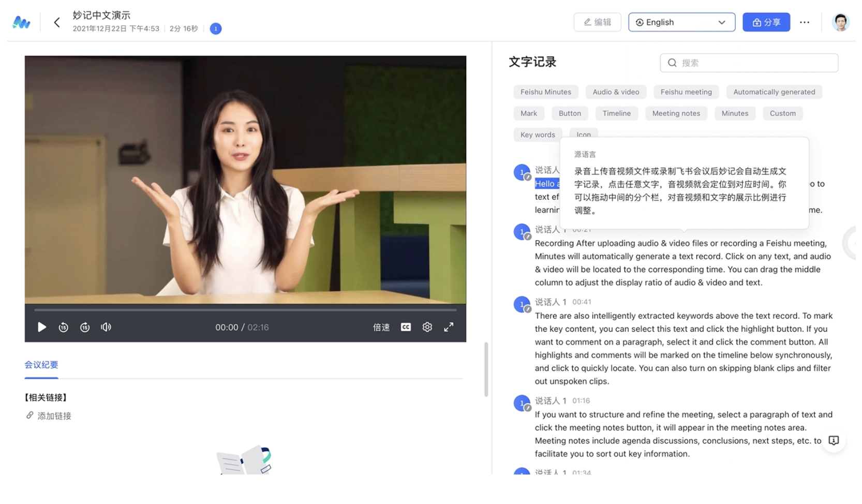This screenshot has height=504, width=862.
Task: Play the video
Action: tap(42, 327)
